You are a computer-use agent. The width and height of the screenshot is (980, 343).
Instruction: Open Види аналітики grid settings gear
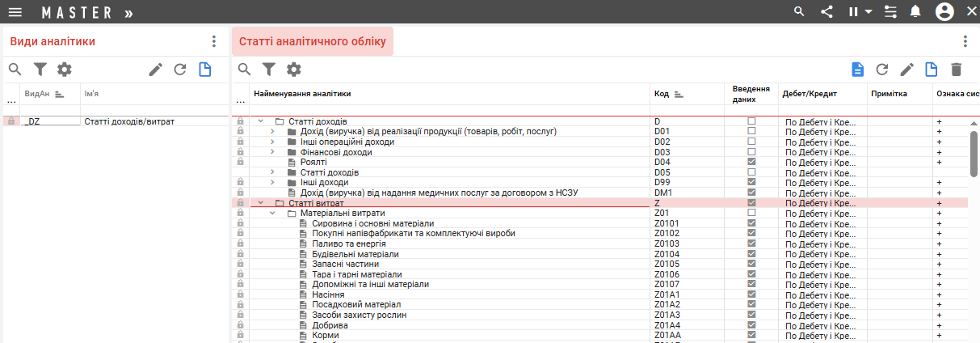pos(65,70)
